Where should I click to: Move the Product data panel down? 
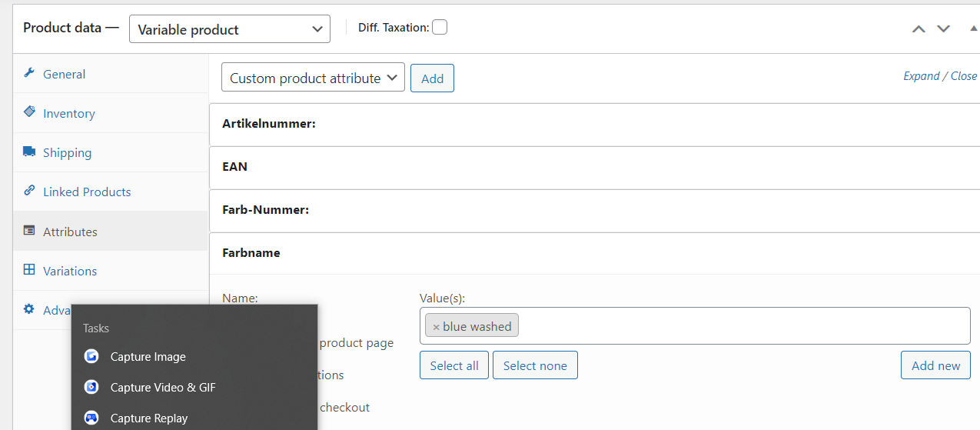[x=944, y=29]
